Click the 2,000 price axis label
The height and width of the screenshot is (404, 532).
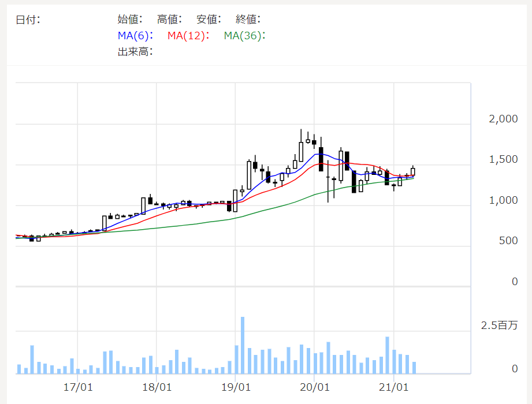point(503,119)
